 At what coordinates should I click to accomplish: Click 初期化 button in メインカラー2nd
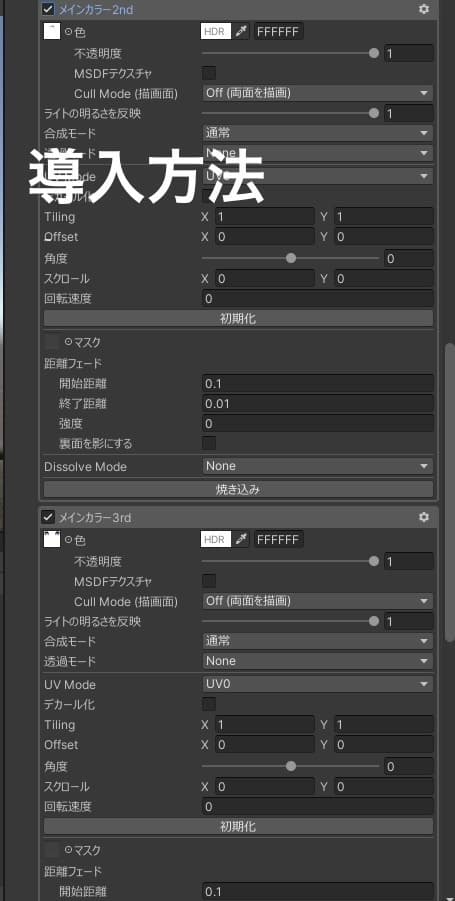pyautogui.click(x=238, y=318)
